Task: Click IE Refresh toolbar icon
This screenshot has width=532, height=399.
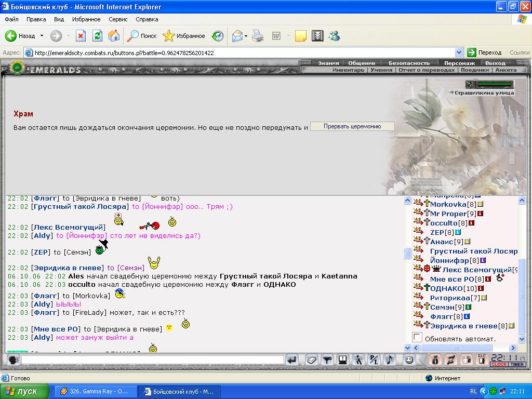Action: 97,36
